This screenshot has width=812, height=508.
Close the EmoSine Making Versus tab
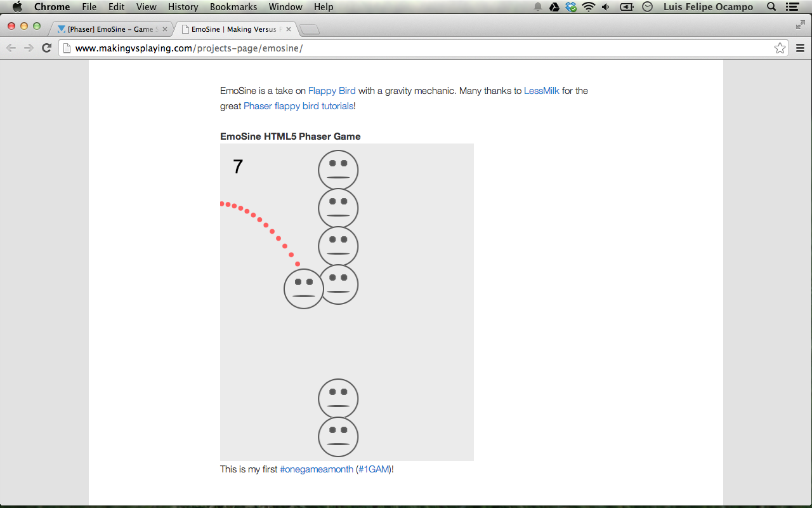pos(289,29)
